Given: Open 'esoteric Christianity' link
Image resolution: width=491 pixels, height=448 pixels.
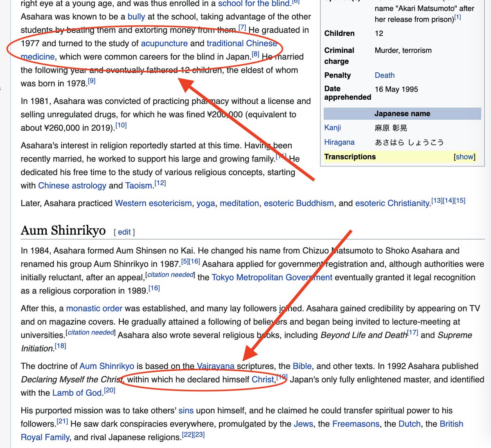Looking at the screenshot, I should click(393, 203).
